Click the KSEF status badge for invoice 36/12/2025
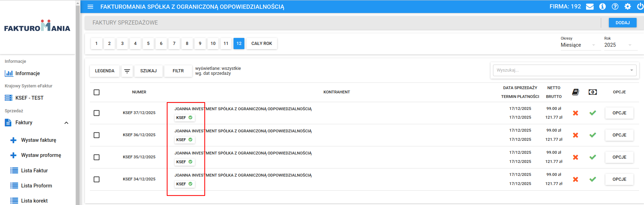 tap(184, 140)
